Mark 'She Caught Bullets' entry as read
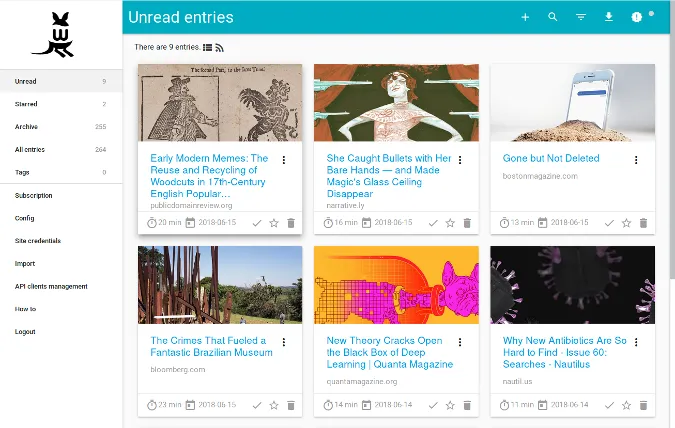This screenshot has height=428, width=675. pos(433,222)
